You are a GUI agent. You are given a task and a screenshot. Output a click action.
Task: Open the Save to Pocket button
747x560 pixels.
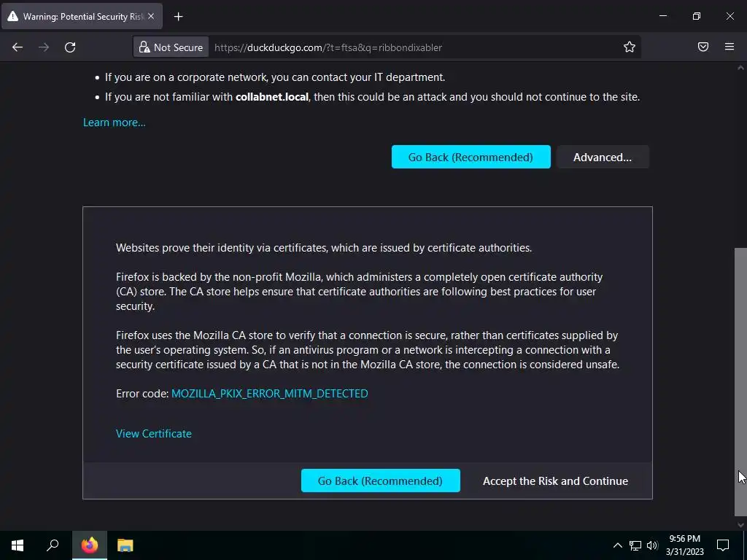click(703, 47)
